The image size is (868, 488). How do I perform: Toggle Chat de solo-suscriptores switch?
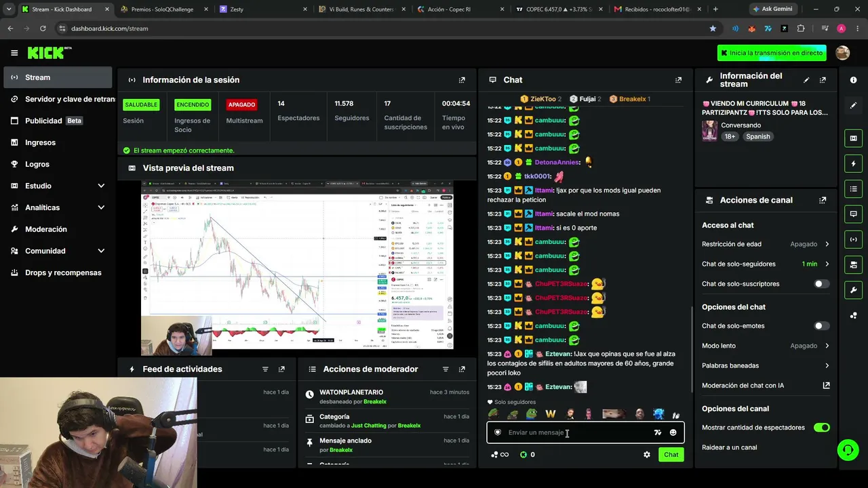pyautogui.click(x=821, y=284)
